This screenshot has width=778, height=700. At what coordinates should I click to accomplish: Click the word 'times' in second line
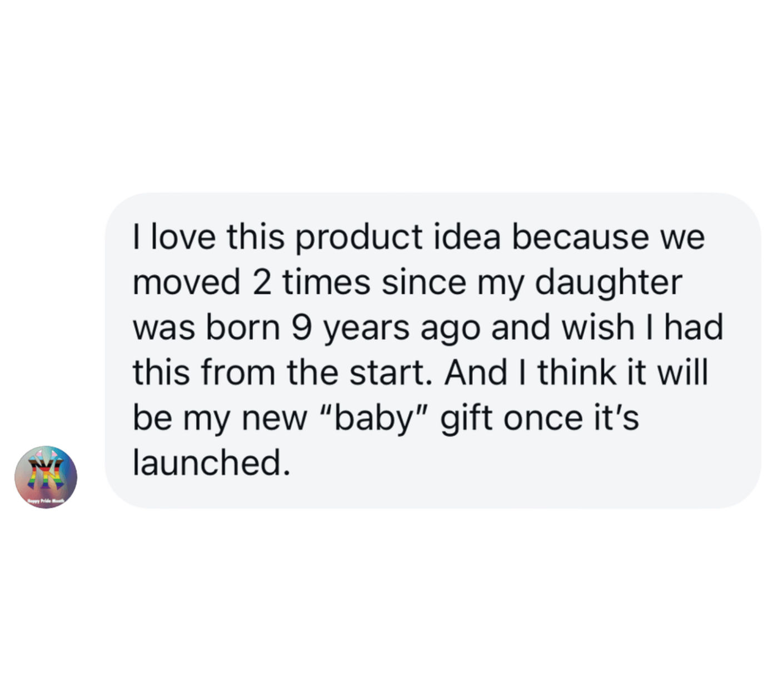tap(326, 282)
